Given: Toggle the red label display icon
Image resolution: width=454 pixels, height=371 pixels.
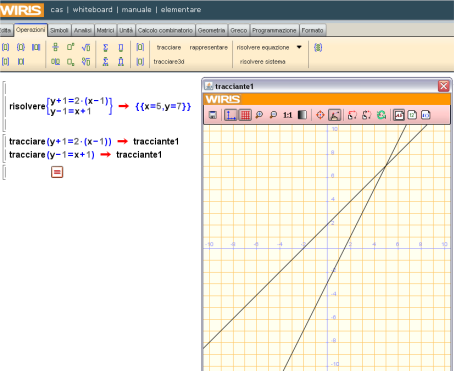Looking at the screenshot, I should tap(399, 115).
